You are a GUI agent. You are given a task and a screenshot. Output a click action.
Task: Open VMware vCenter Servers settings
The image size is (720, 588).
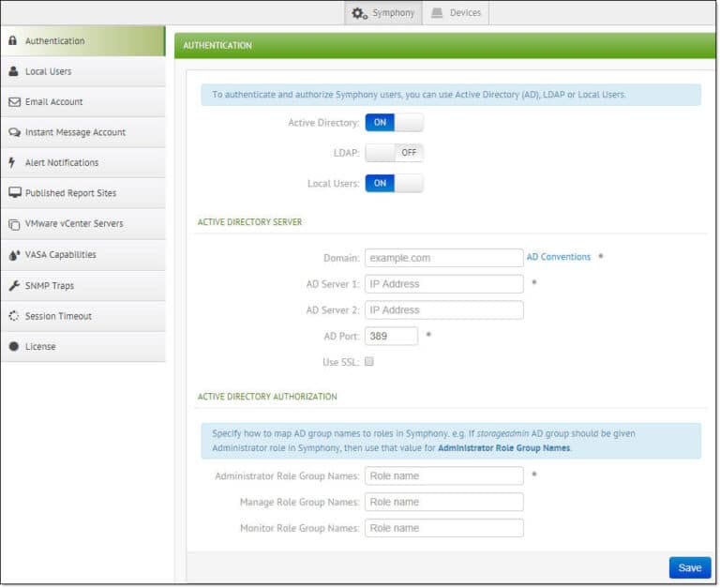tap(83, 224)
